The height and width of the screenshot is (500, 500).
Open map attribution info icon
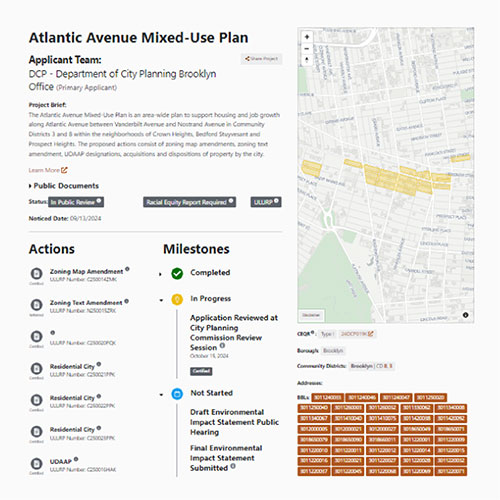(466, 315)
